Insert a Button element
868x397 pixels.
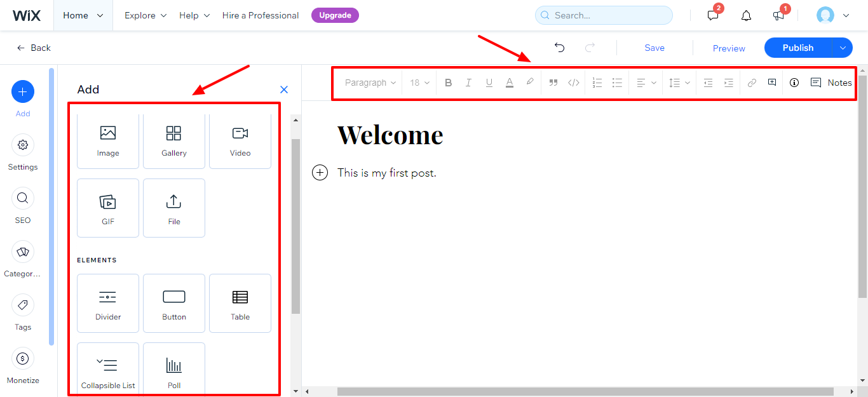(x=174, y=303)
